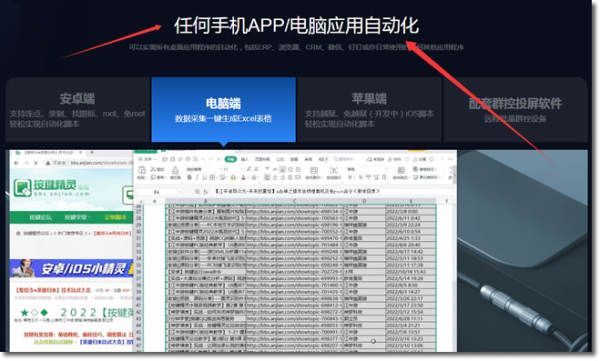The width and height of the screenshot is (600, 361).
Task: Switch to the 页面布局 ribbon tab
Action: [262, 159]
